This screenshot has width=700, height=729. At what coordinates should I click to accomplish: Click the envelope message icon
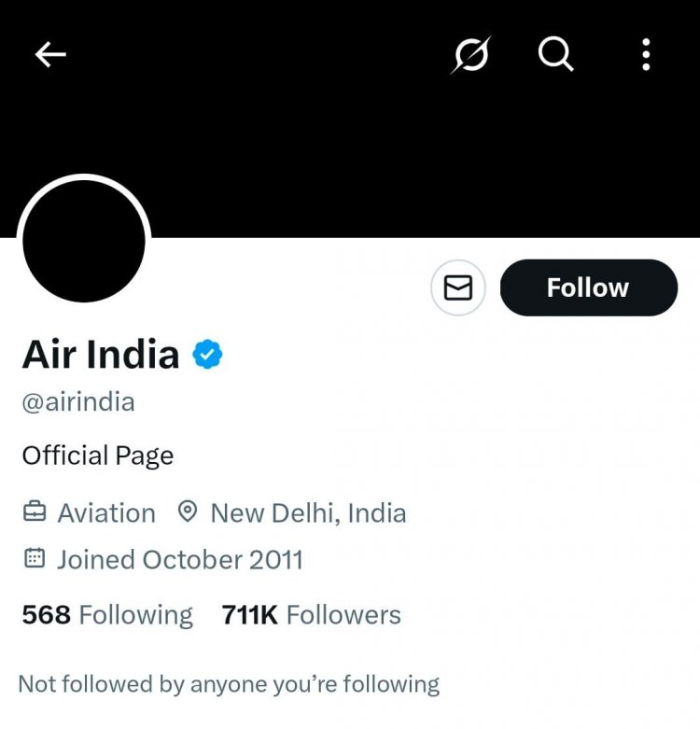pos(457,288)
